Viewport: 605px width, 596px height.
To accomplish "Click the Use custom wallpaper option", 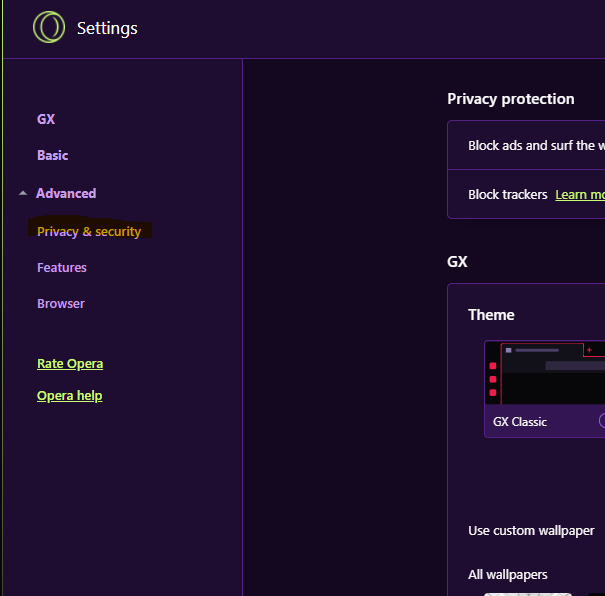I will [x=531, y=530].
